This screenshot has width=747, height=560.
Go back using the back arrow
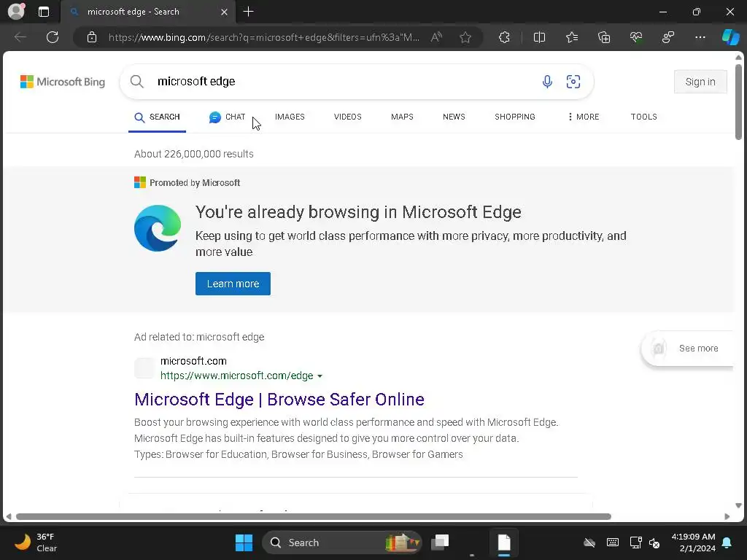(x=20, y=37)
